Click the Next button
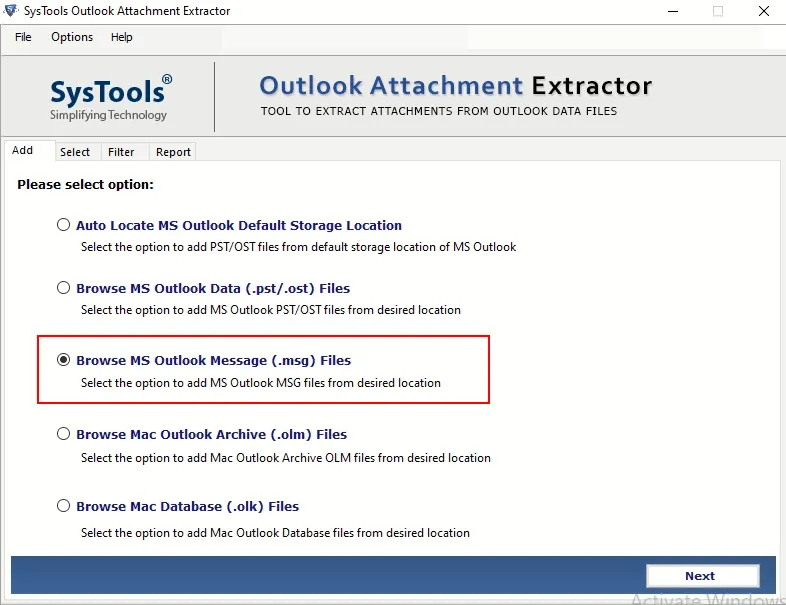Image resolution: width=786 pixels, height=605 pixels. [702, 576]
